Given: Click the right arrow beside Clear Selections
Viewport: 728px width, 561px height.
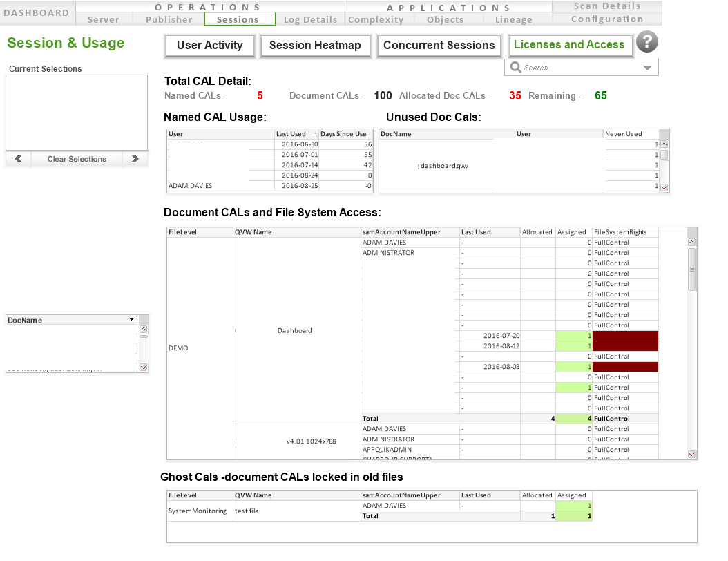Looking at the screenshot, I should tap(135, 158).
